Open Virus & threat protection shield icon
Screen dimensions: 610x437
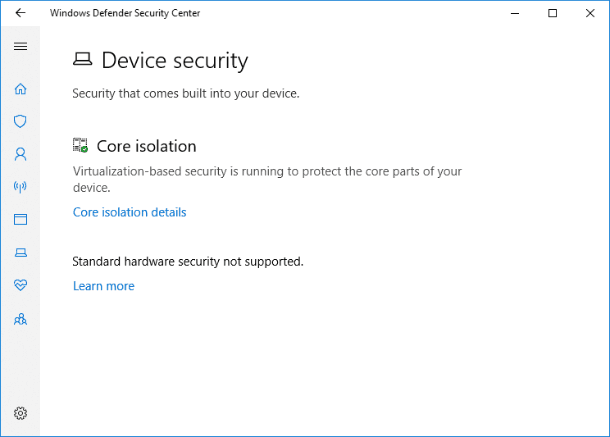[20, 121]
